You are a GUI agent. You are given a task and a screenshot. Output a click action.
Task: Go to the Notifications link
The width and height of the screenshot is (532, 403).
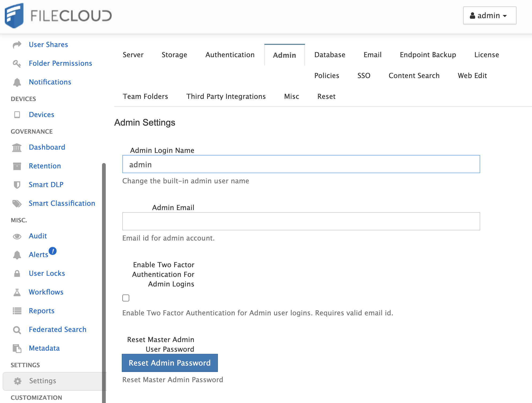pyautogui.click(x=50, y=82)
